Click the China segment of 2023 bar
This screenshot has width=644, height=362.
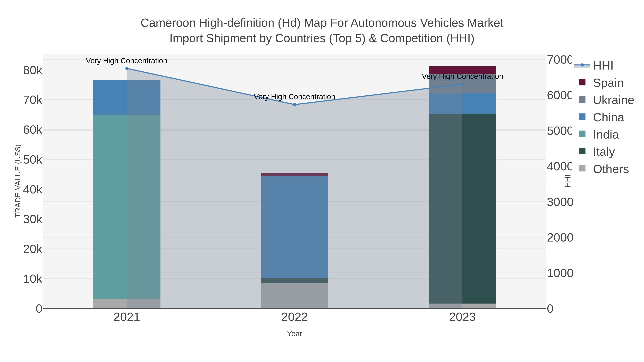(x=462, y=104)
